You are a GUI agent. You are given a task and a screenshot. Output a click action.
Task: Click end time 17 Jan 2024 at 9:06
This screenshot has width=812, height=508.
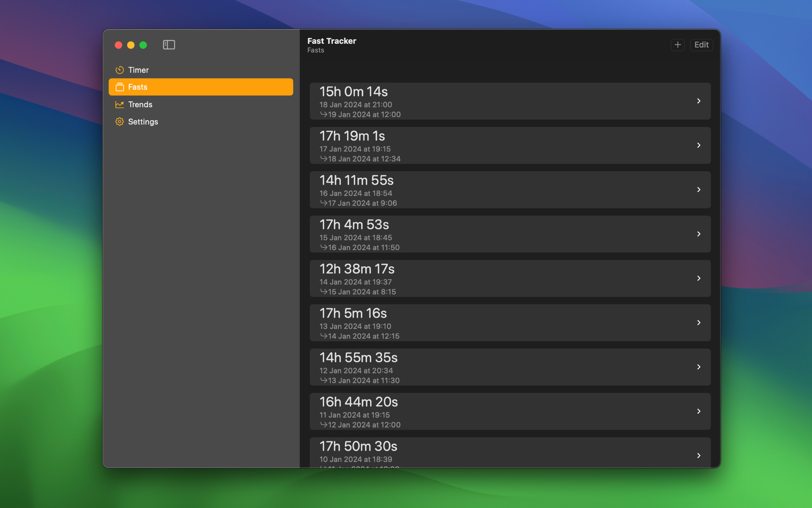point(362,203)
